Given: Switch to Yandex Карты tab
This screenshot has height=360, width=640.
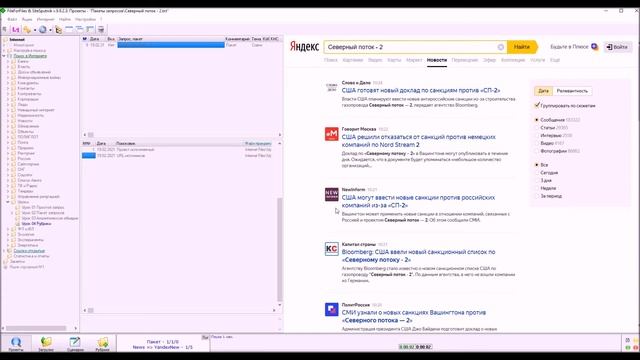Looking at the screenshot, I should (394, 60).
